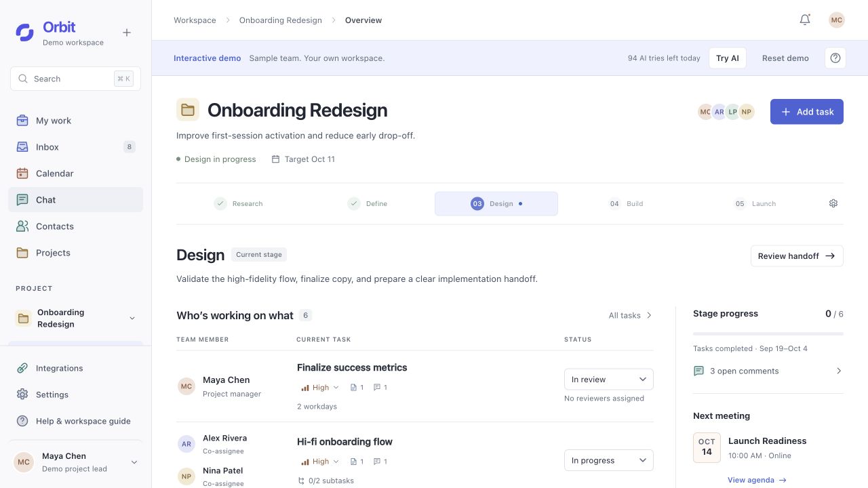This screenshot has width=868, height=488.
Task: Click the Try AI button
Action: coord(728,58)
